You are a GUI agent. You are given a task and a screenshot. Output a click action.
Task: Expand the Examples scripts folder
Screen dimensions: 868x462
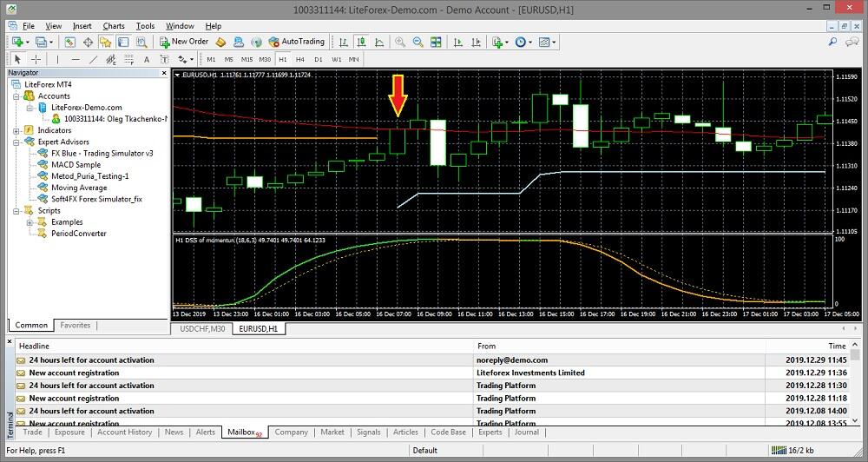tap(29, 222)
